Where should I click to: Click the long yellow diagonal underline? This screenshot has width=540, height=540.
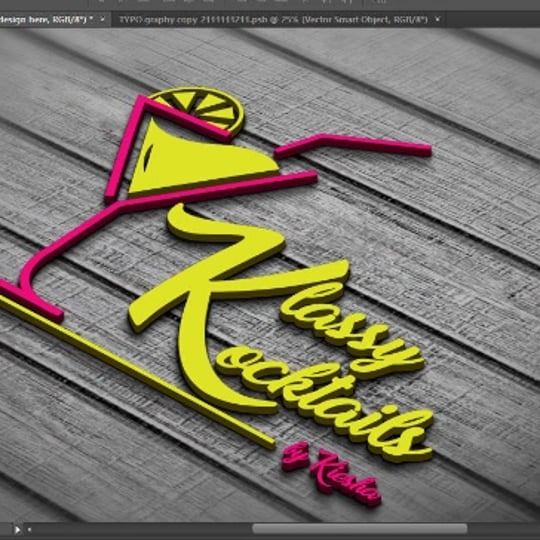point(138,372)
